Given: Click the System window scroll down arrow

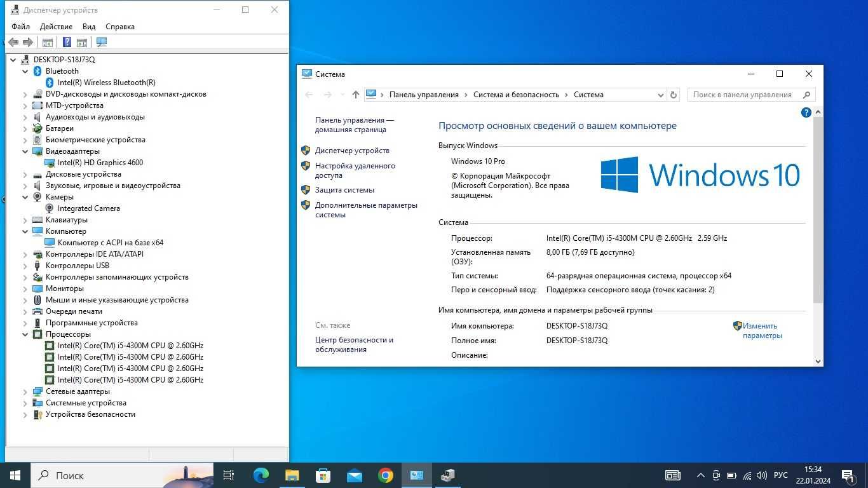Looking at the screenshot, I should point(818,361).
